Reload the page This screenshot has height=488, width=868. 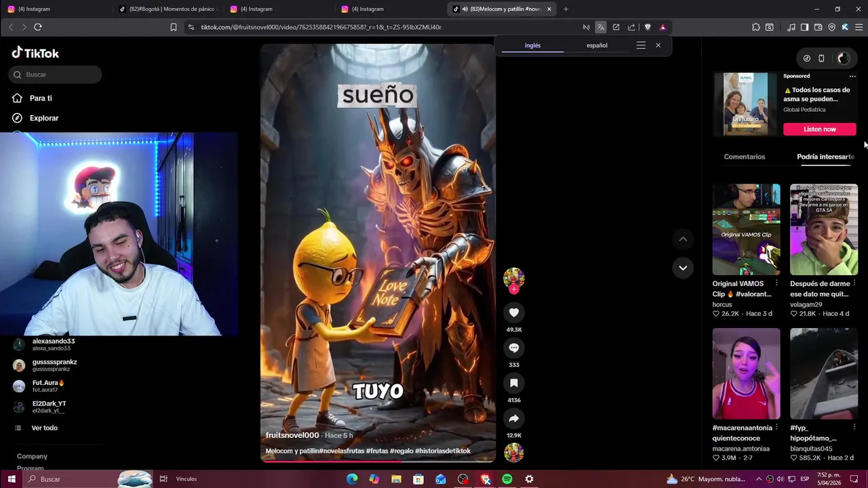pos(38,27)
